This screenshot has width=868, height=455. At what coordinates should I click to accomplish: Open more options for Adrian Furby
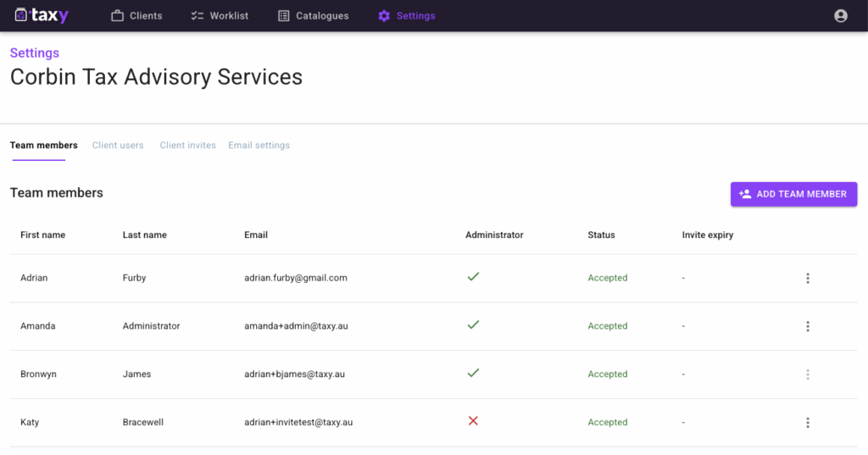[x=807, y=278]
